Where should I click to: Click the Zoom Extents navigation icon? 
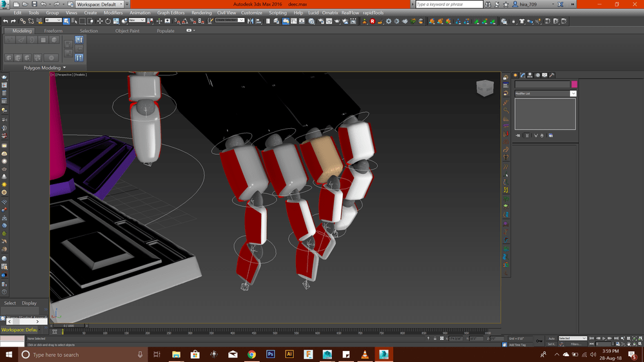pos(634,338)
